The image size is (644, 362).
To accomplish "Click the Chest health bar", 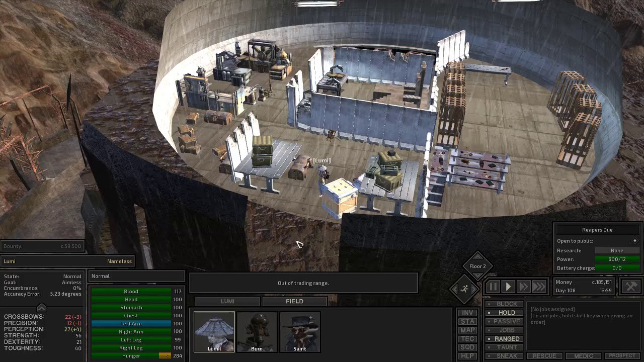I will tap(131, 316).
